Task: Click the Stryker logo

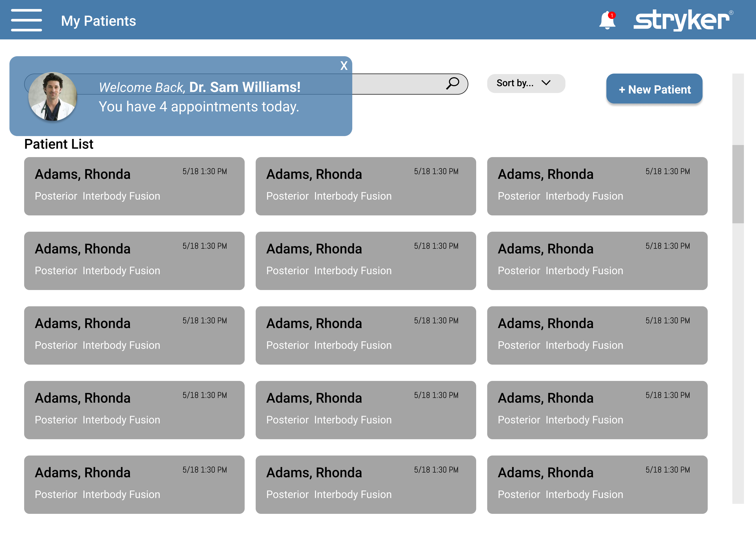Action: [x=683, y=20]
